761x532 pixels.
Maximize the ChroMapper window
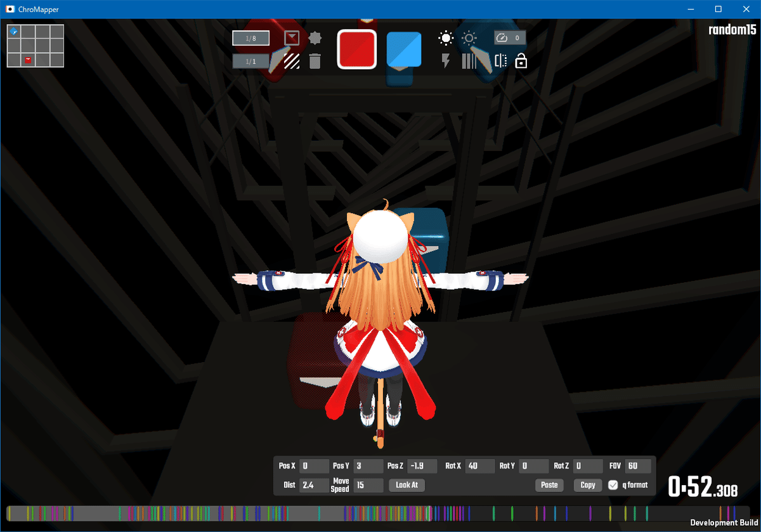coord(718,9)
